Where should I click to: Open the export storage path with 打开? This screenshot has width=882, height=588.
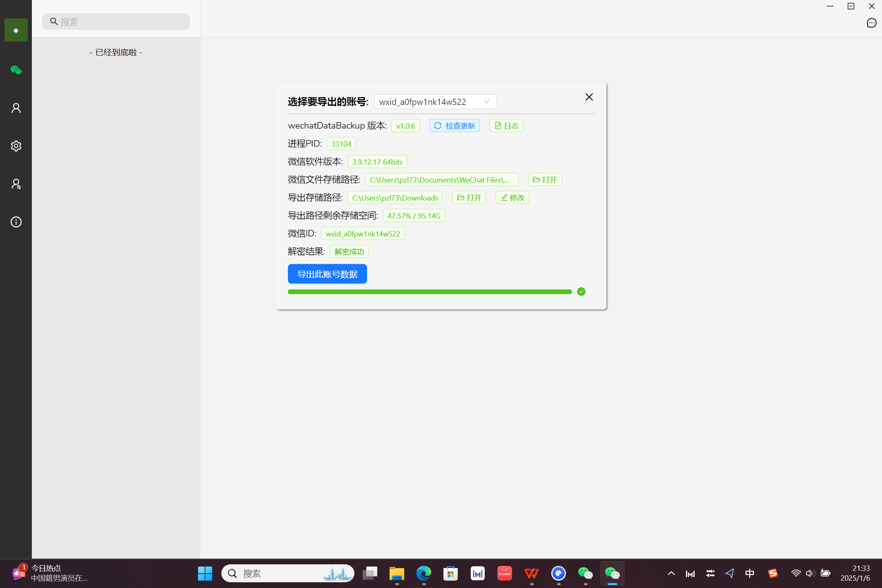coord(469,198)
